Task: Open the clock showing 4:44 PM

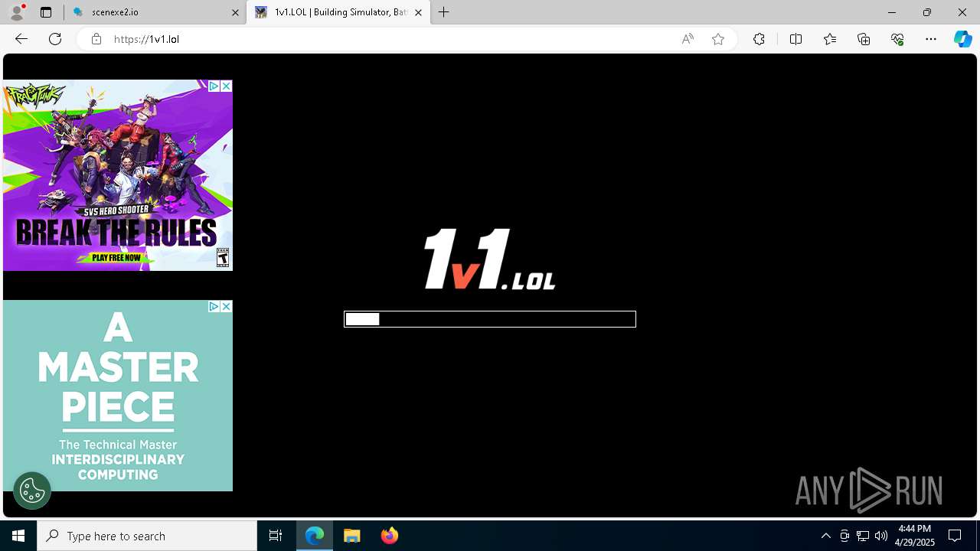Action: click(916, 536)
